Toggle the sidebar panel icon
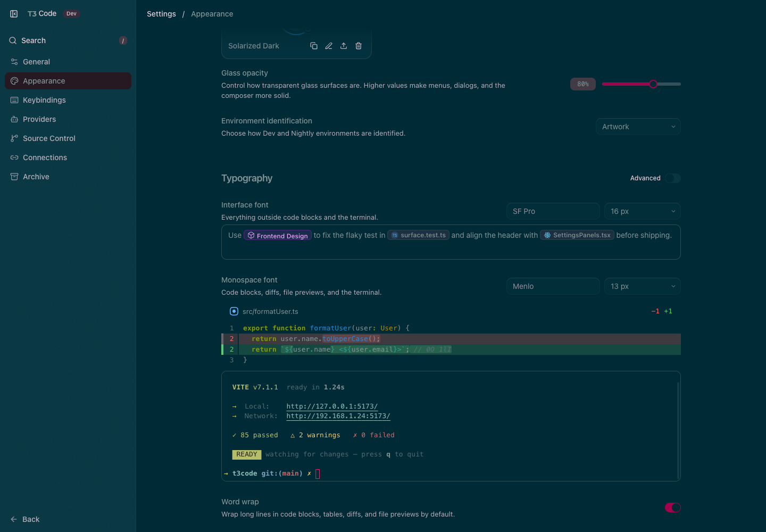The width and height of the screenshot is (766, 532). pos(14,14)
